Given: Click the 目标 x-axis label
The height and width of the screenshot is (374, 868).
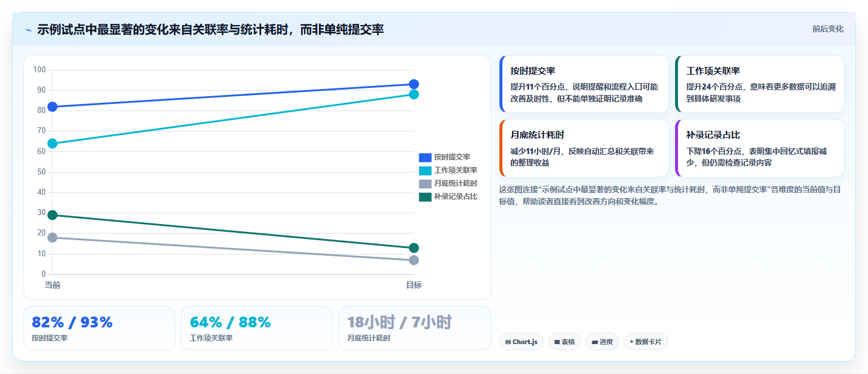Looking at the screenshot, I should point(414,285).
